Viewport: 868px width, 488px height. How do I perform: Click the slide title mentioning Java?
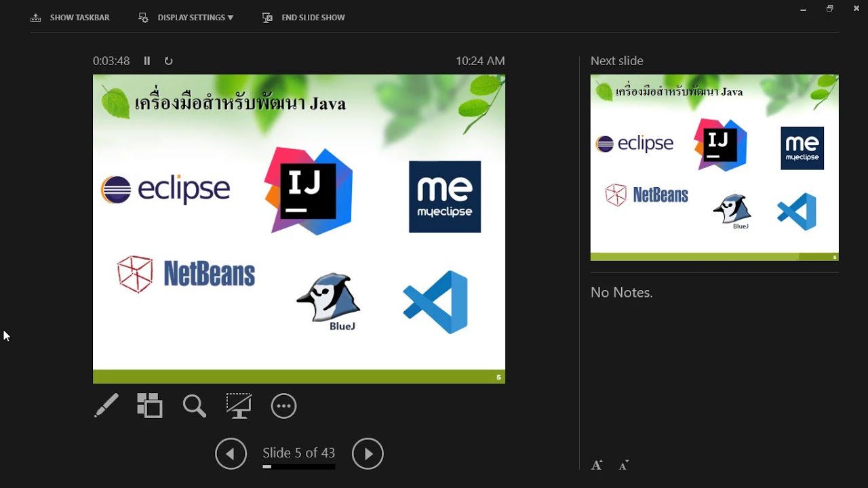(240, 104)
